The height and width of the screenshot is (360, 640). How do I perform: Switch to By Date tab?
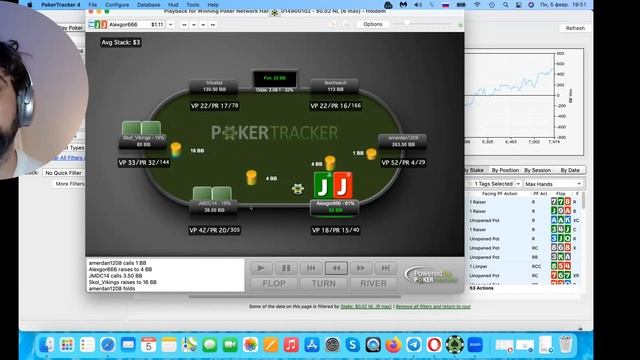click(x=570, y=170)
